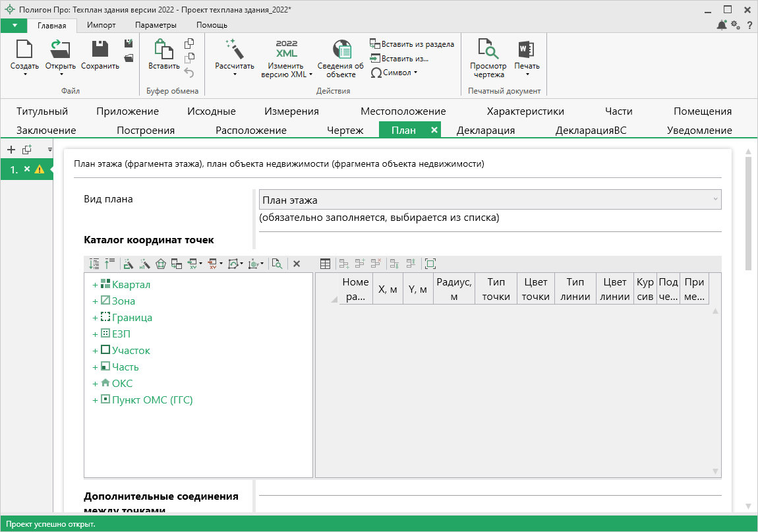Click the Сохранить floppy disk icon
Viewport: 758px width, 532px height.
tap(100, 49)
